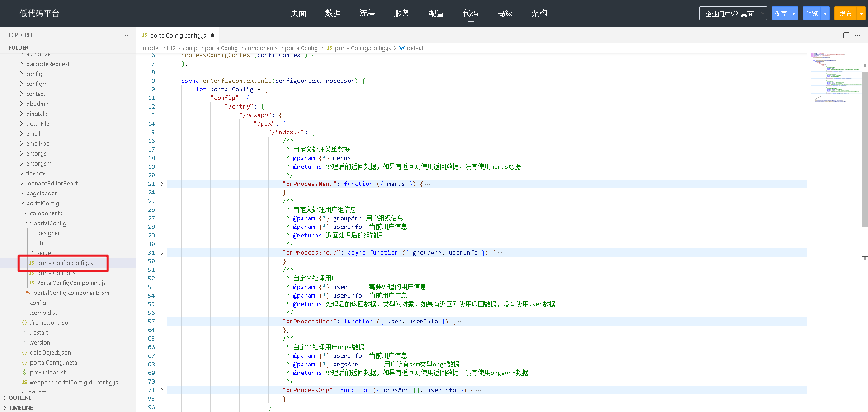Open 企业门户V2-桌面 combo box
The image size is (868, 412).
point(733,14)
